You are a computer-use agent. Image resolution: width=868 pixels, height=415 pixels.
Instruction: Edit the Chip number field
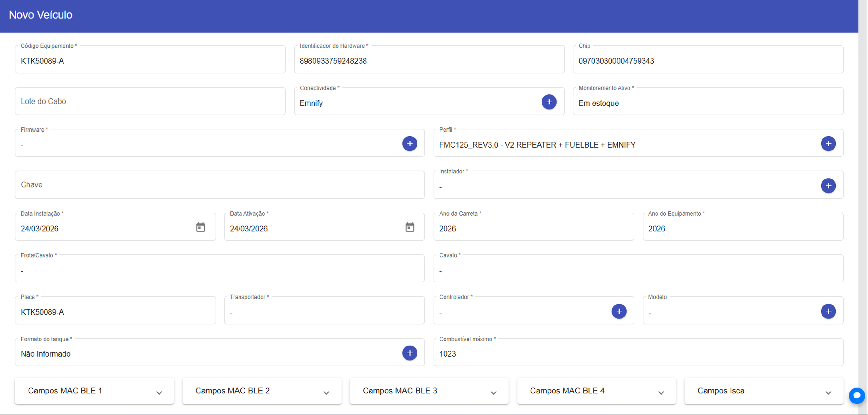(708, 59)
